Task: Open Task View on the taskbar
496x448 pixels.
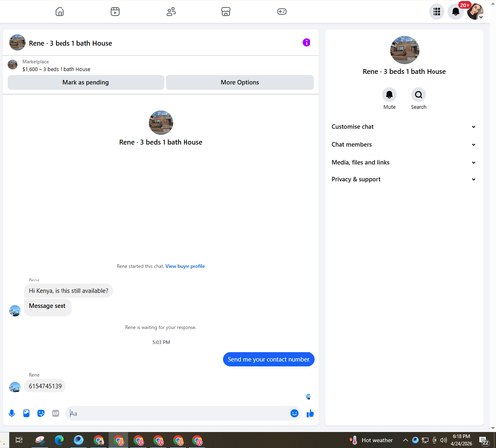Action: (x=19, y=440)
